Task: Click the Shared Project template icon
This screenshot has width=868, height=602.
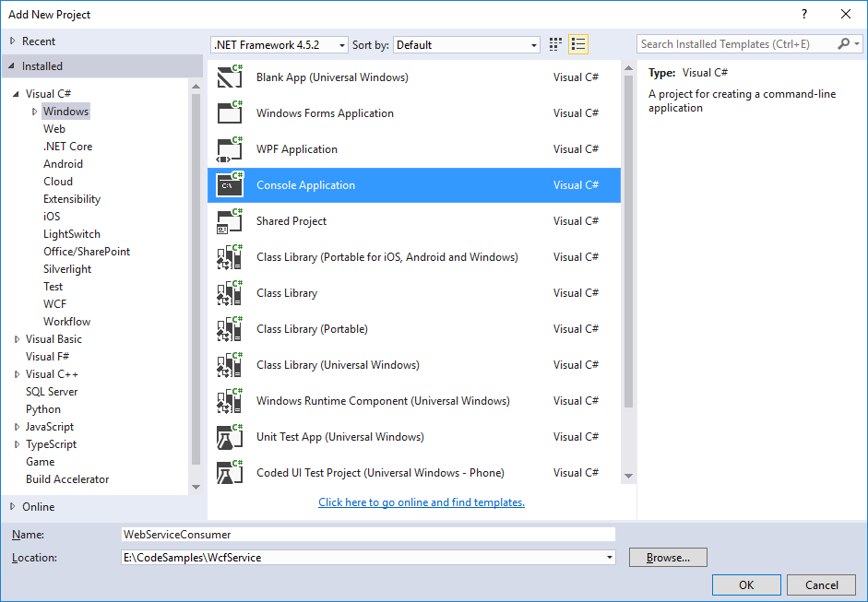Action: (x=230, y=220)
